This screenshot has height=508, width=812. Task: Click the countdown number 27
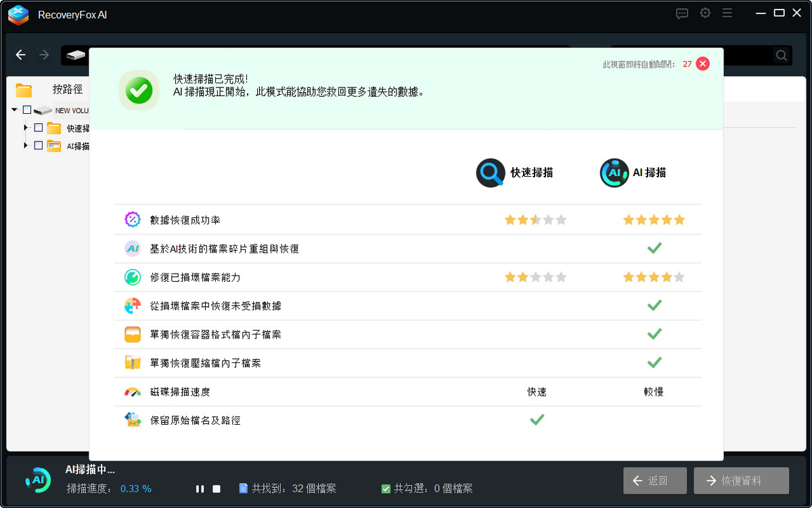point(687,64)
